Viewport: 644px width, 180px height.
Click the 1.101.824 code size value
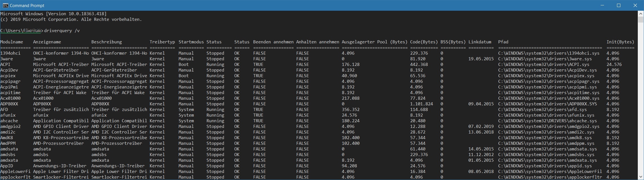(x=421, y=104)
